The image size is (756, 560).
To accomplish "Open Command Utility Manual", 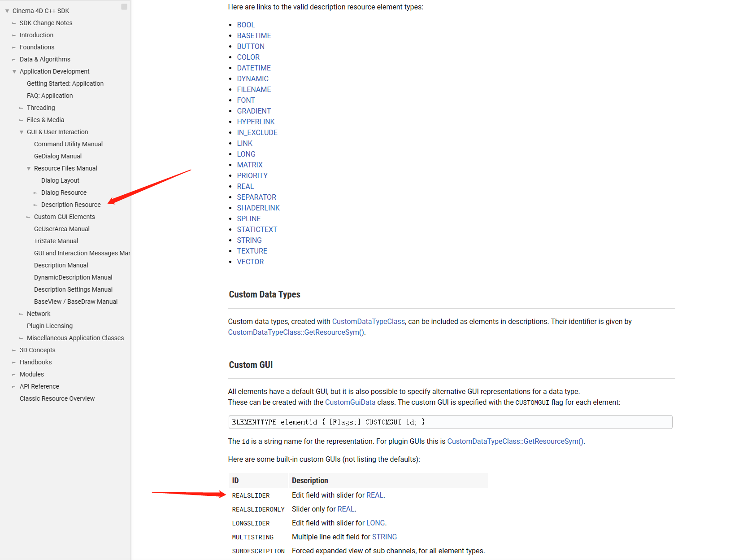I will pos(68,144).
